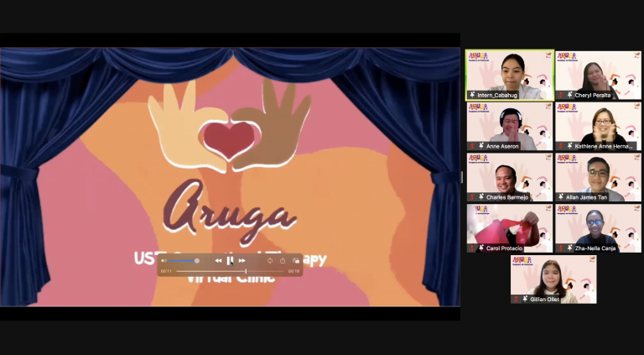The image size is (644, 355).
Task: Click the pin icon beside Cheryl Peralta
Action: coord(569,95)
